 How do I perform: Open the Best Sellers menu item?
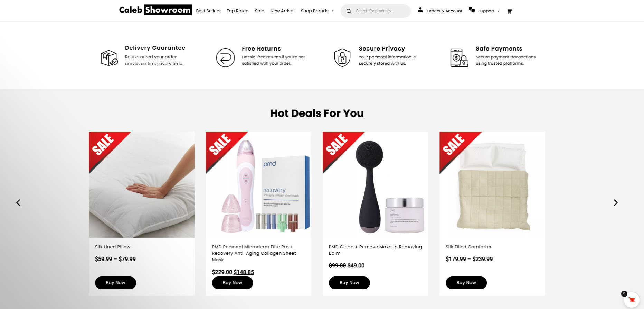pos(208,11)
